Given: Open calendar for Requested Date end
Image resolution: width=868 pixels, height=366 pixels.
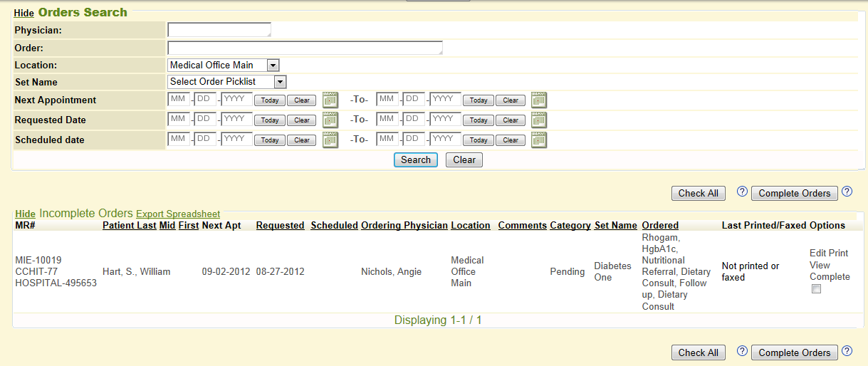Looking at the screenshot, I should click(539, 120).
